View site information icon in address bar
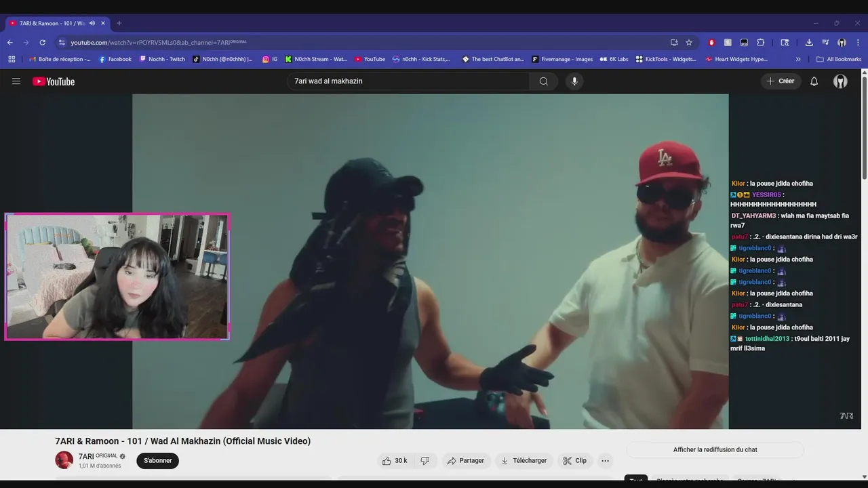This screenshot has width=868, height=488. 62,42
